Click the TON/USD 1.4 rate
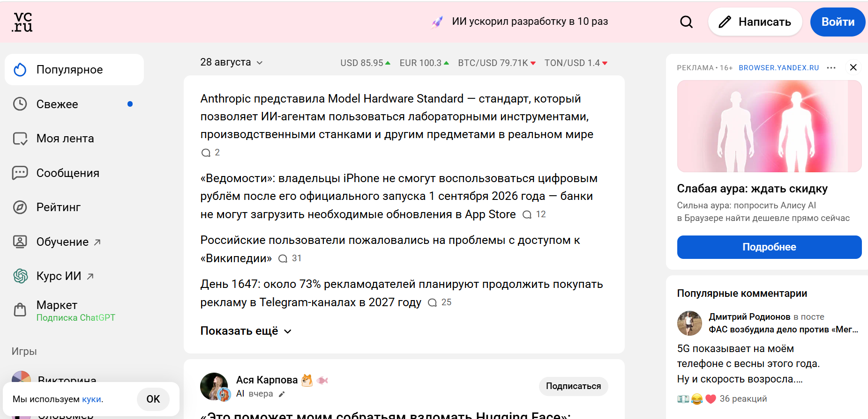 pyautogui.click(x=576, y=63)
